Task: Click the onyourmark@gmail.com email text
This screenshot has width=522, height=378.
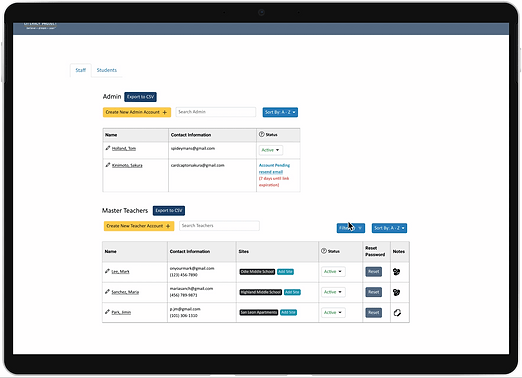Action: pyautogui.click(x=192, y=268)
